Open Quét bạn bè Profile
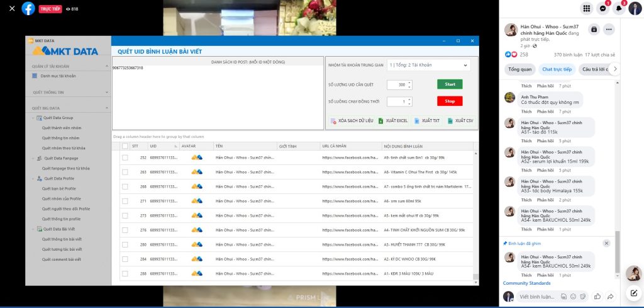The width and height of the screenshot is (644, 308). point(58,188)
